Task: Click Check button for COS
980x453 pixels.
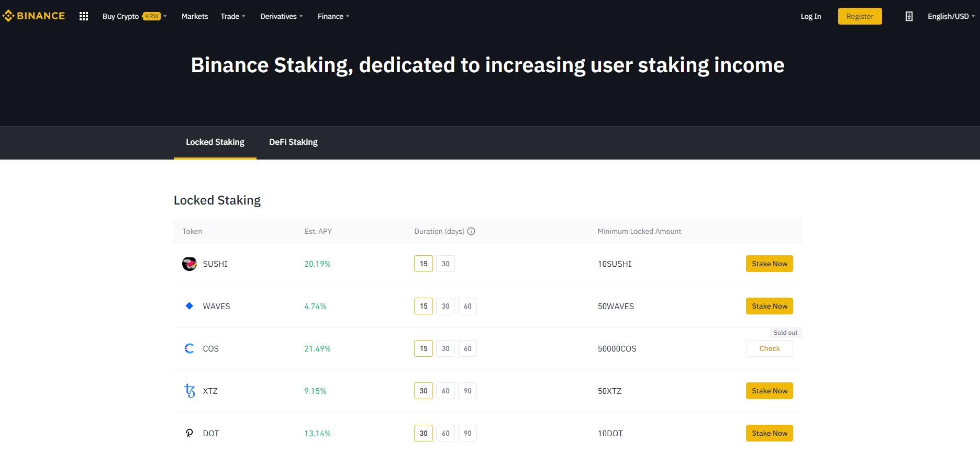Action: pos(770,348)
